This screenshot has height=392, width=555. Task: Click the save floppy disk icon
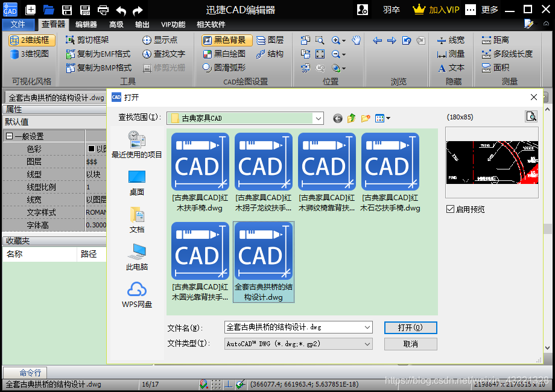(67, 10)
